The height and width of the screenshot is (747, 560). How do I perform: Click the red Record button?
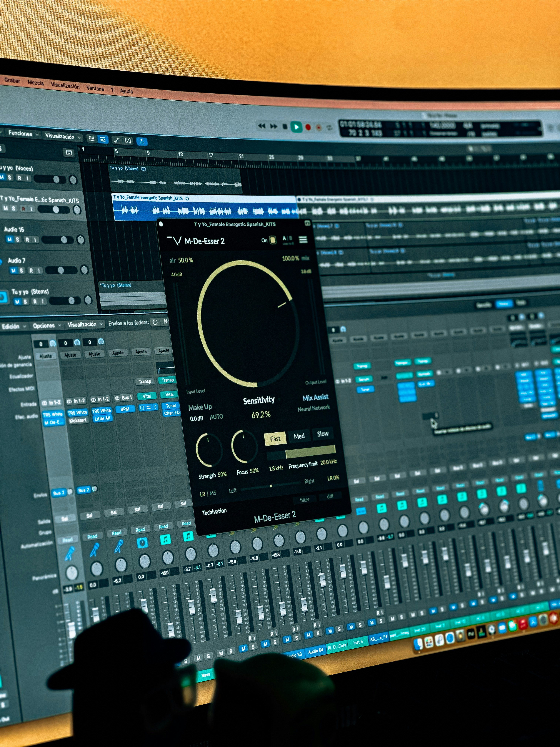point(308,127)
